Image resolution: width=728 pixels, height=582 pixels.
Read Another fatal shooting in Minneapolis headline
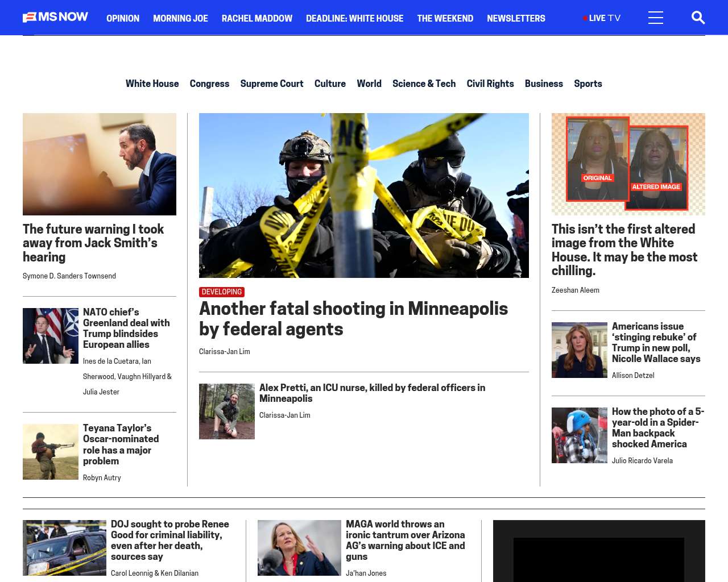353,318
